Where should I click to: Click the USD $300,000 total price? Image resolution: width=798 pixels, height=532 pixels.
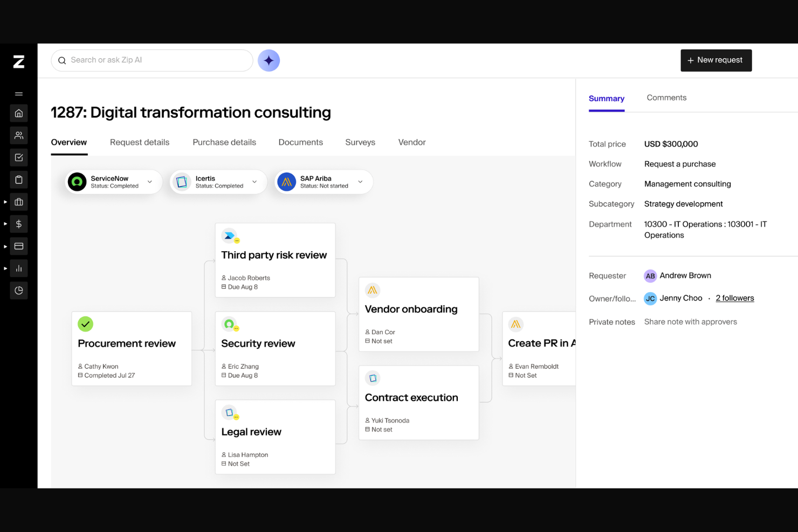(x=671, y=144)
